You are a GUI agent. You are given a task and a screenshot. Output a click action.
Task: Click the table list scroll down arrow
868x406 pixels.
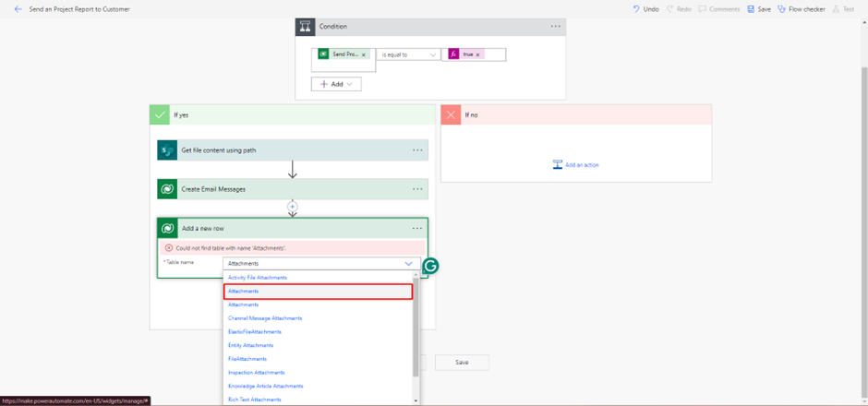(x=416, y=401)
